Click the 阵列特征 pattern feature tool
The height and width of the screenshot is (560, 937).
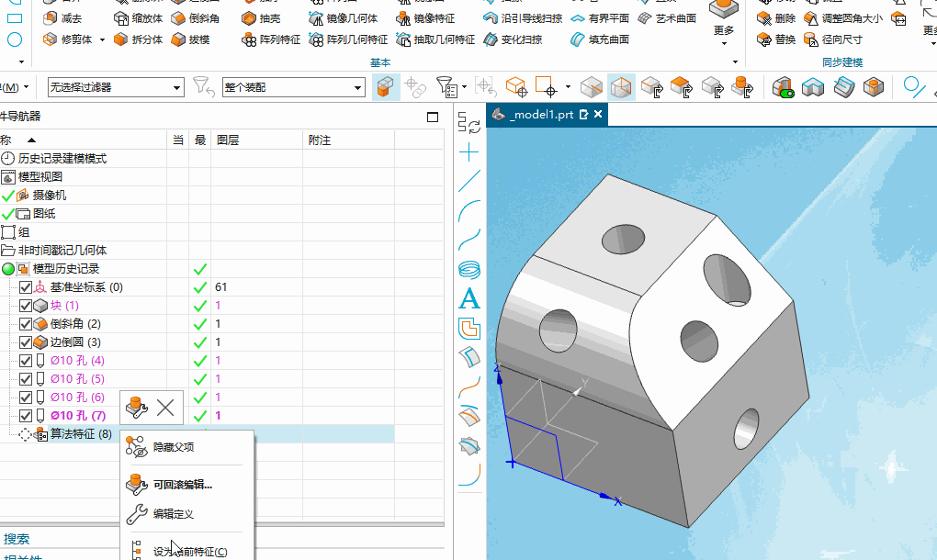pos(273,39)
